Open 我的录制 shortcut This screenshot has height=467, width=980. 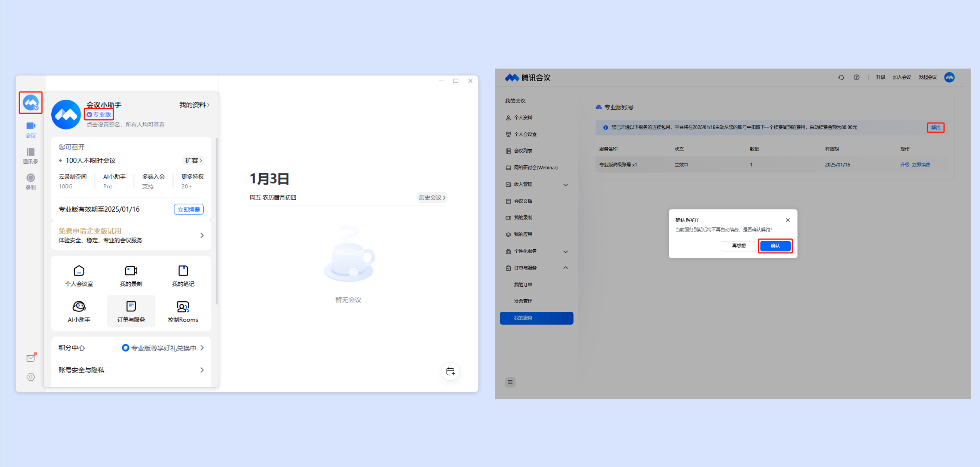pyautogui.click(x=131, y=276)
